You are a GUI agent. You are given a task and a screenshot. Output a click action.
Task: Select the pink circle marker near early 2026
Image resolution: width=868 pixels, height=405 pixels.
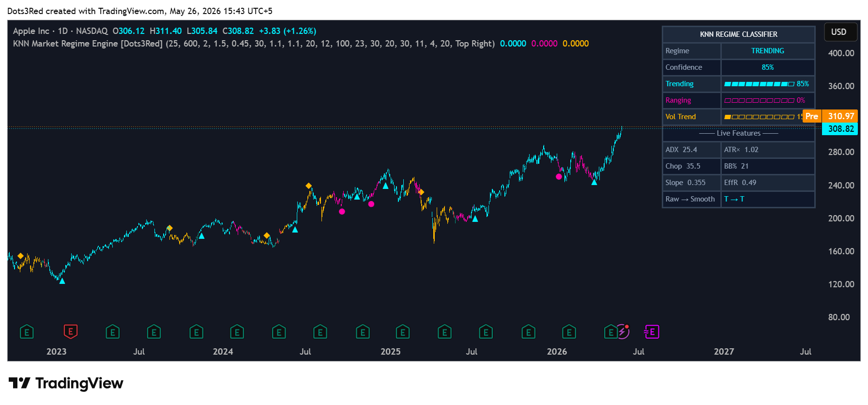(x=559, y=177)
